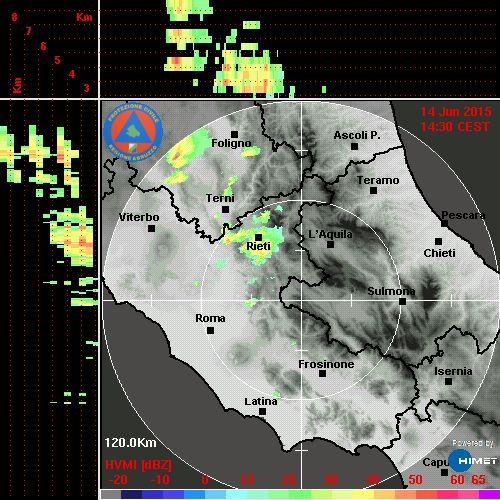
Task: Click the radar center crosshair intersection
Action: pyautogui.click(x=302, y=300)
